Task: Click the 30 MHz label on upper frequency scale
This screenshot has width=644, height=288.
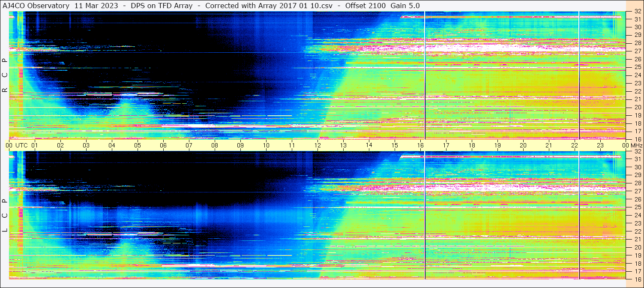Action: tap(637, 27)
